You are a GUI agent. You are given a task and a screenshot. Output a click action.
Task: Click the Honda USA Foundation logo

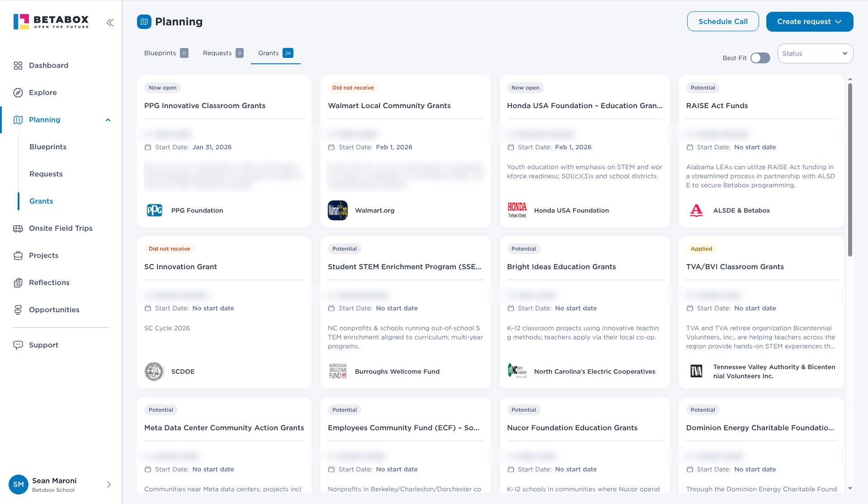(x=517, y=210)
